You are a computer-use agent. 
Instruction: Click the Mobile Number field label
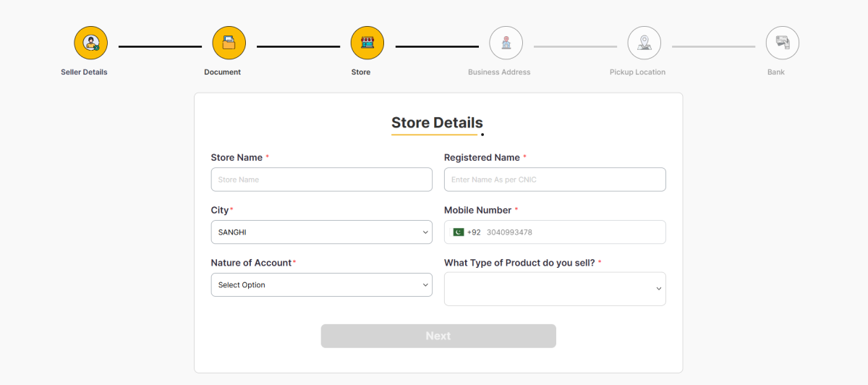point(477,211)
